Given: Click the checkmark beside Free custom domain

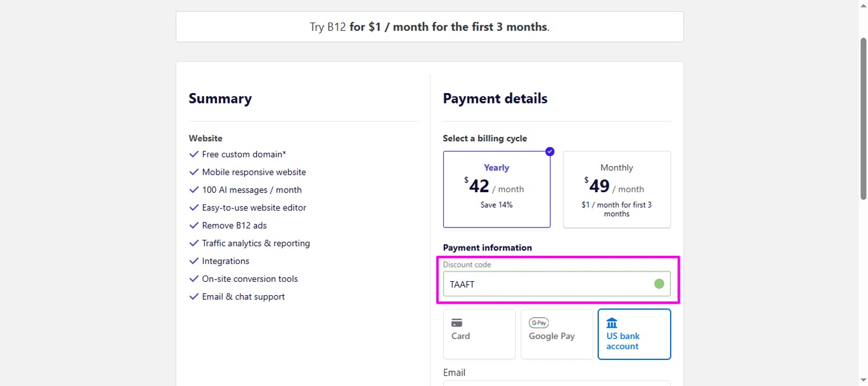Looking at the screenshot, I should pos(194,155).
